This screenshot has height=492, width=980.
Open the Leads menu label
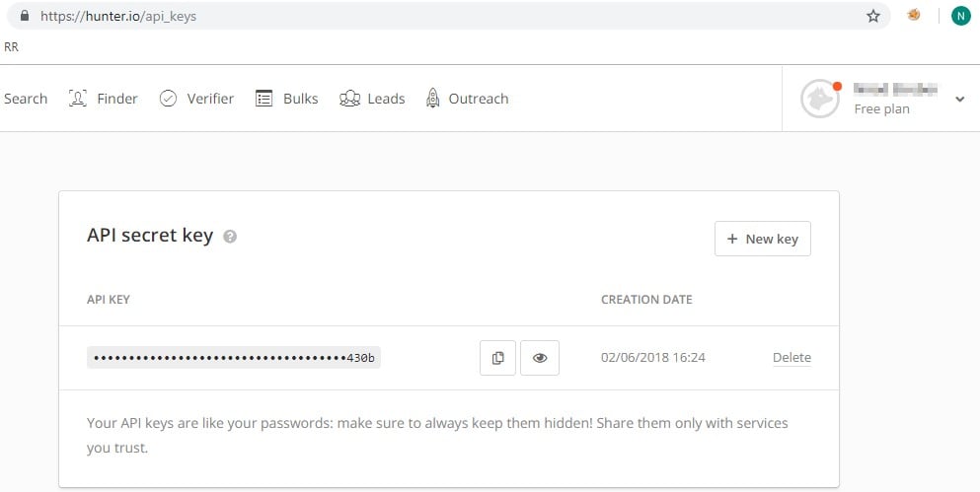[x=386, y=99]
